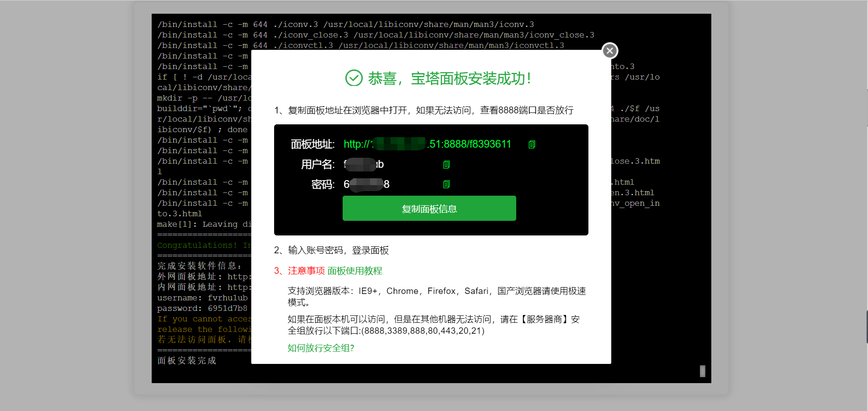The height and width of the screenshot is (411, 868).
Task: Click terminal line 'make[1]: Leaving'
Action: click(x=204, y=224)
